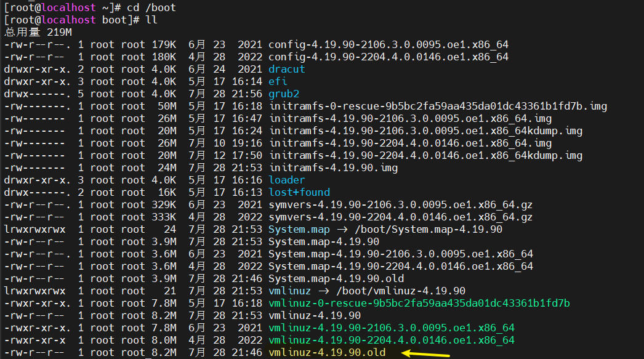This screenshot has width=644, height=359.
Task: Click initramfs-4.19.90-2204 kdump.img filename
Action: 425,156
